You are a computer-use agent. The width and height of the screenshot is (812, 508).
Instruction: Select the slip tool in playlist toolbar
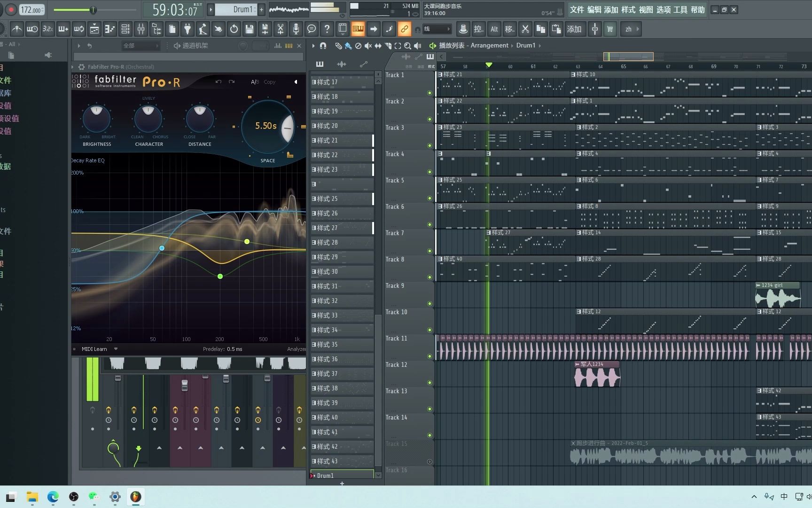click(378, 46)
